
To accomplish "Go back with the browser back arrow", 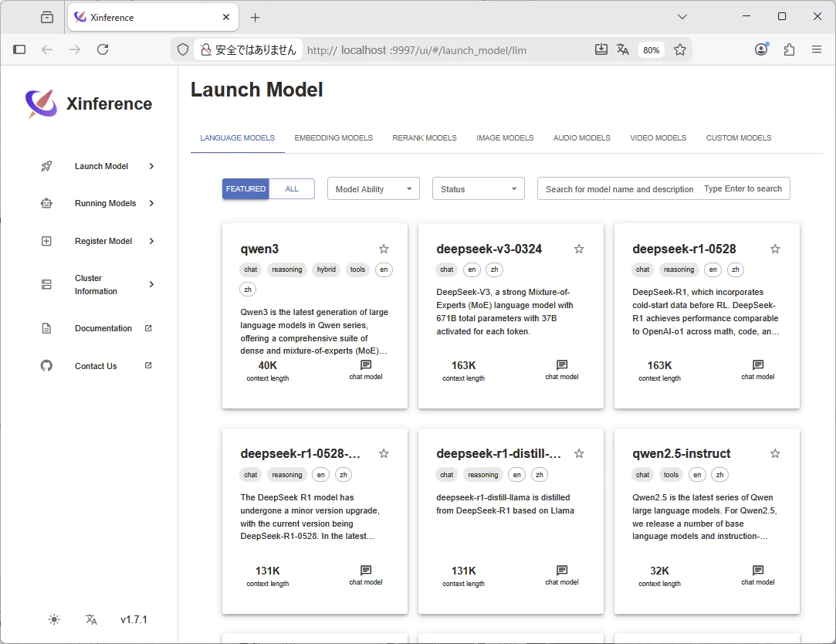I will tap(47, 49).
